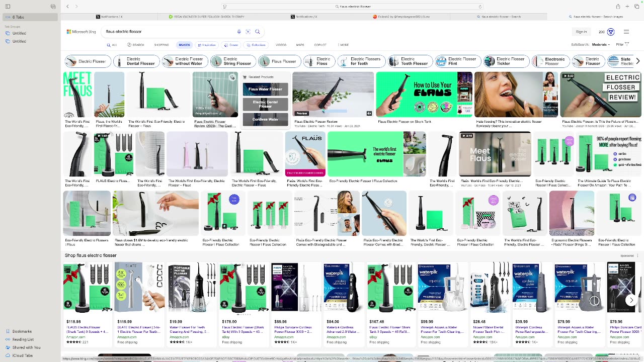The width and height of the screenshot is (644, 362).
Task: Reload page from the address bar
Action: coord(480,7)
